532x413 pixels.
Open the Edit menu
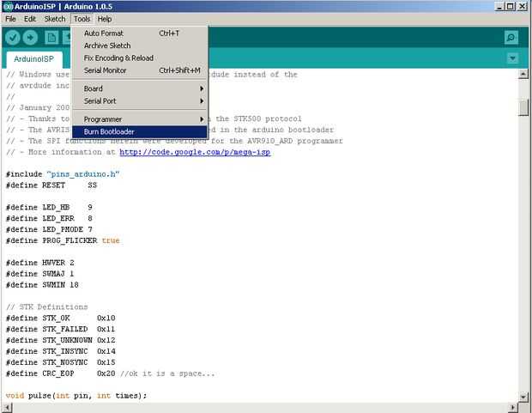pyautogui.click(x=30, y=19)
